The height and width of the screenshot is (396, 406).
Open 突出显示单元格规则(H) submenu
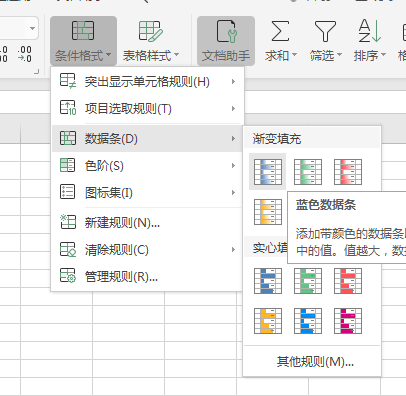point(148,82)
